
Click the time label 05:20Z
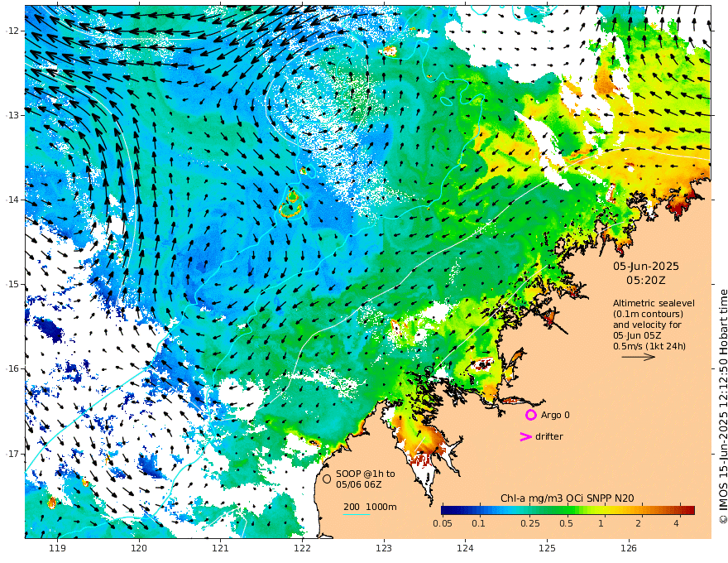646,281
